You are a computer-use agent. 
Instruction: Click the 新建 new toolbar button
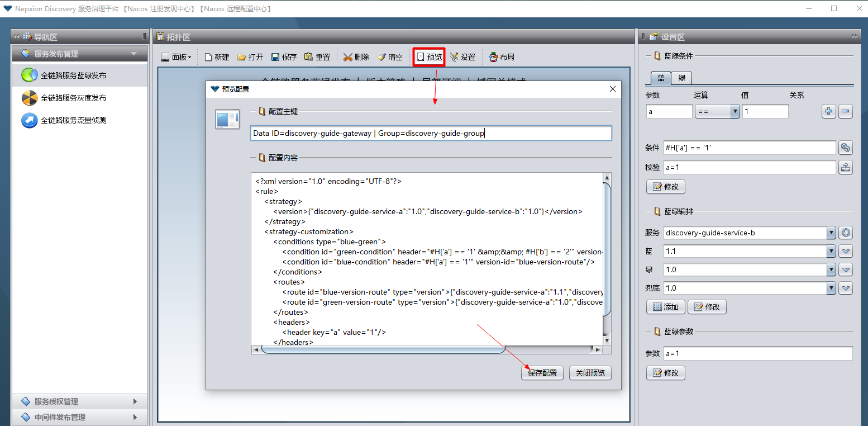tap(217, 57)
